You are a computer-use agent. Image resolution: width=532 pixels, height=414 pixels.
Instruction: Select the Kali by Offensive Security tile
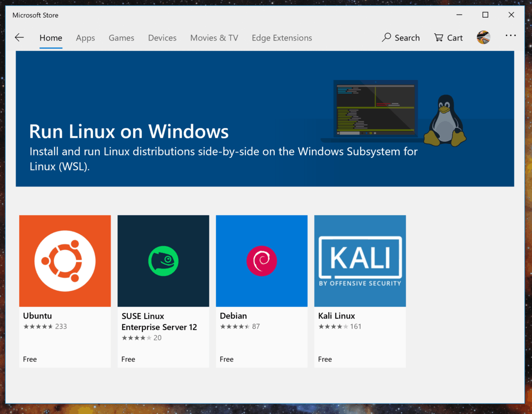(x=361, y=261)
